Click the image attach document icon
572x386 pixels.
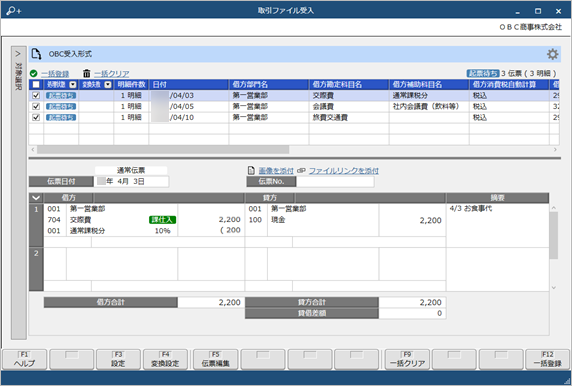coord(251,170)
